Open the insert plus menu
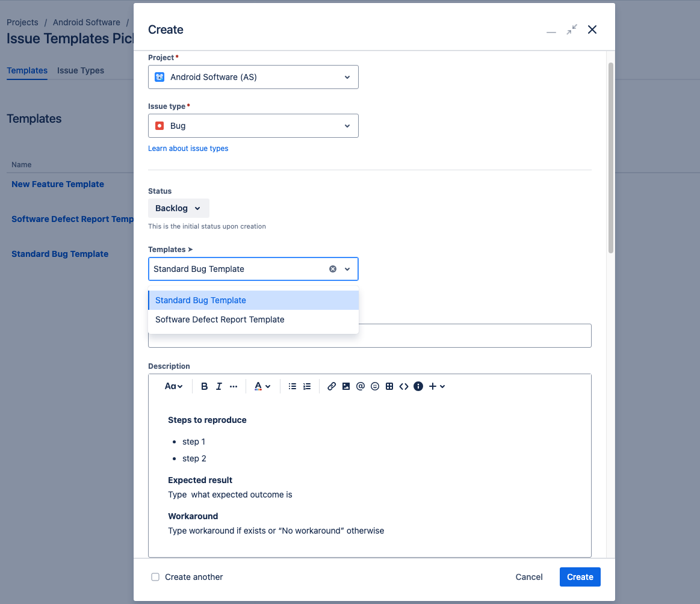The height and width of the screenshot is (604, 700). click(436, 386)
